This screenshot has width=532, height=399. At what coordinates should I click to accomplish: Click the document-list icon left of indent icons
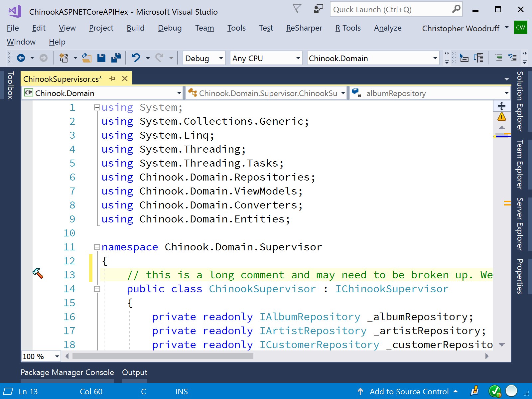(479, 58)
